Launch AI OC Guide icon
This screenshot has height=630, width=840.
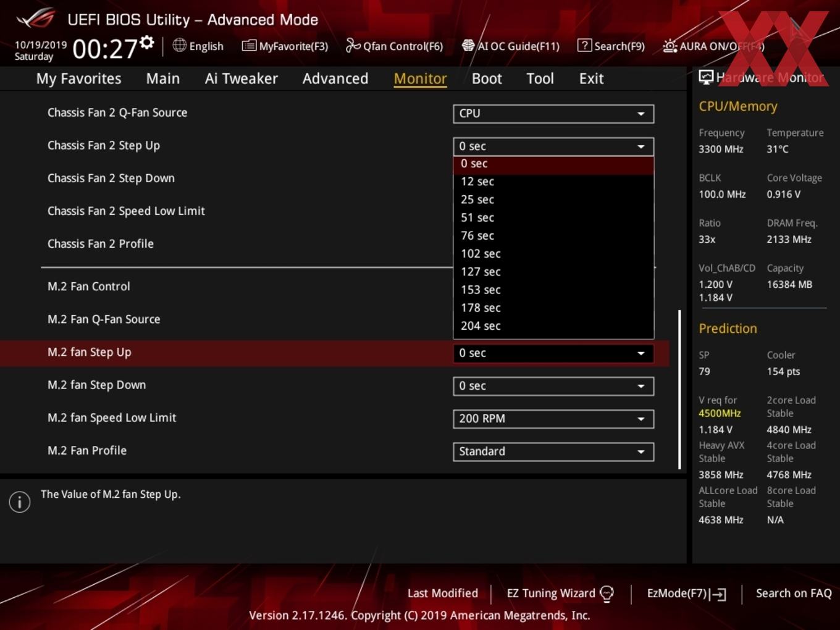pyautogui.click(x=468, y=46)
